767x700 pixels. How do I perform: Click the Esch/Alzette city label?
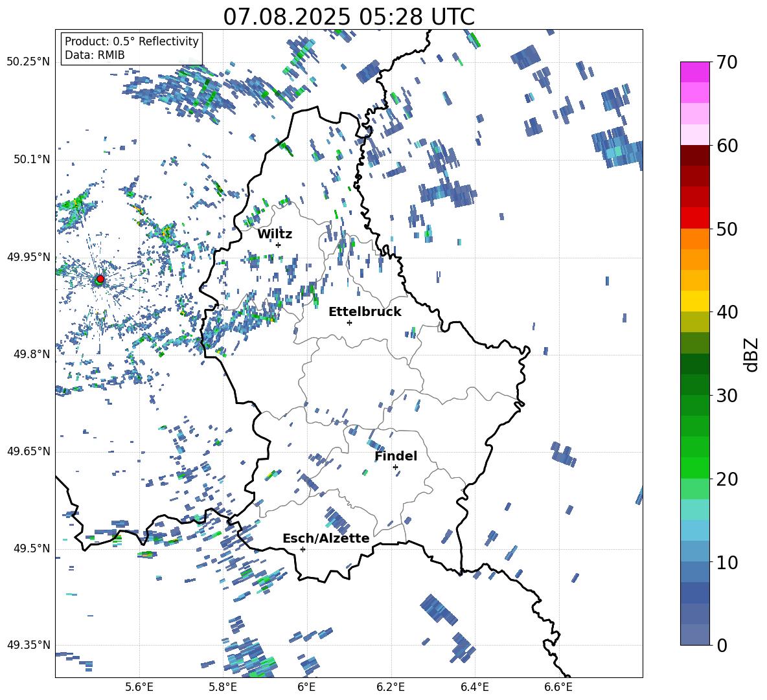(326, 538)
